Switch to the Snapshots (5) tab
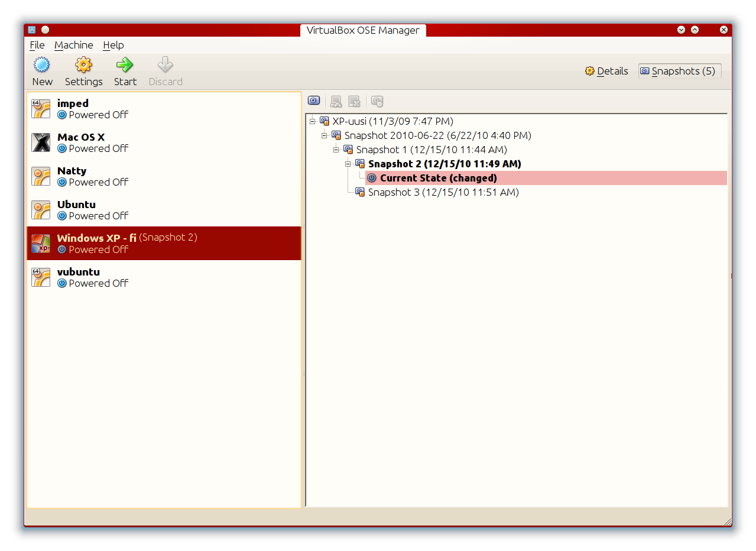Screen dimensions: 756x551 (x=680, y=71)
